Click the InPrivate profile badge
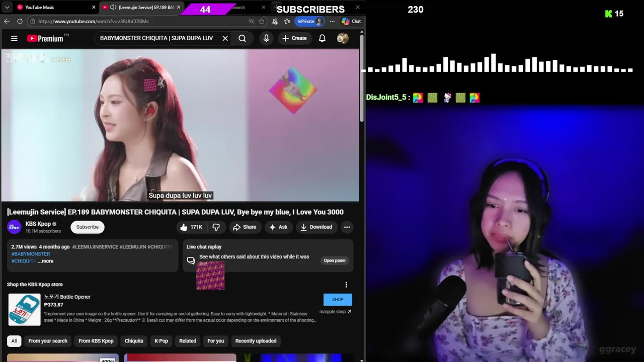The width and height of the screenshot is (644, 362). pyautogui.click(x=309, y=21)
